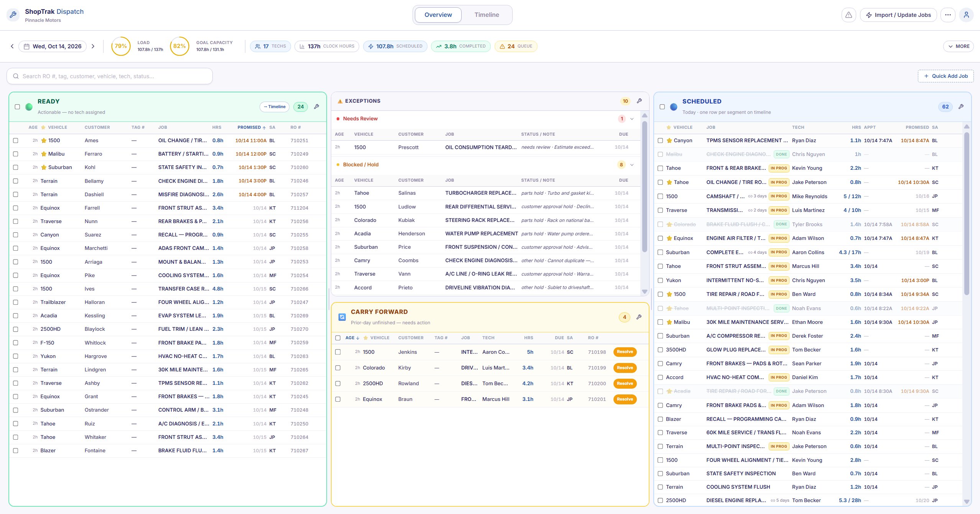
Task: Open the alerts warning triangle icon
Action: (848, 15)
